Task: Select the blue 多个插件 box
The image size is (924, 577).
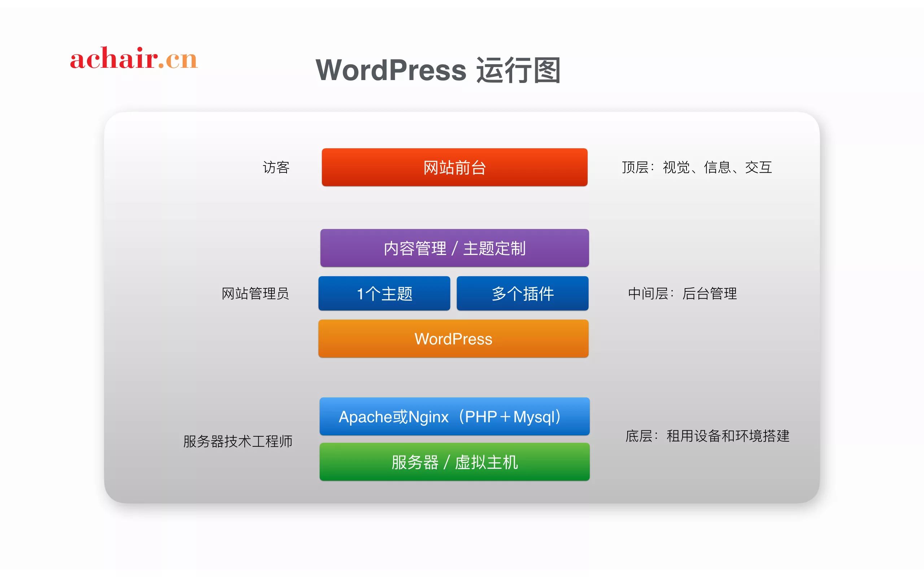Action: 522,294
